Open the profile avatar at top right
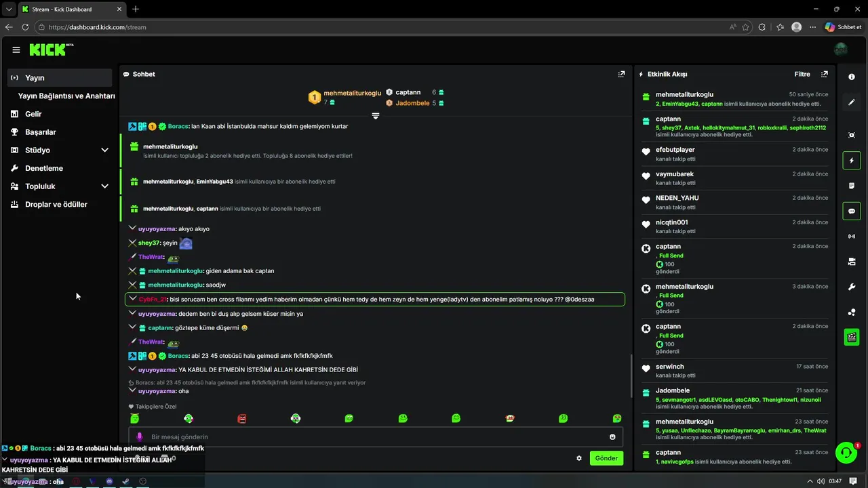868x488 pixels. tap(841, 49)
